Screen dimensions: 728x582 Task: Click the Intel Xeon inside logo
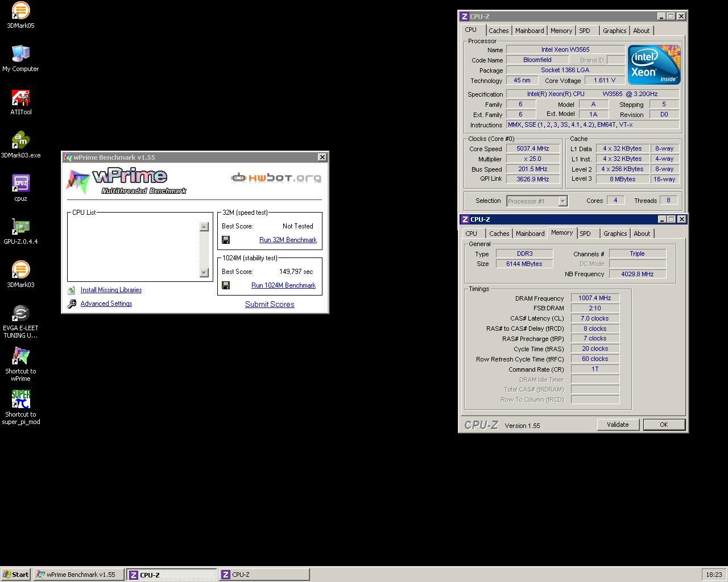click(x=654, y=65)
